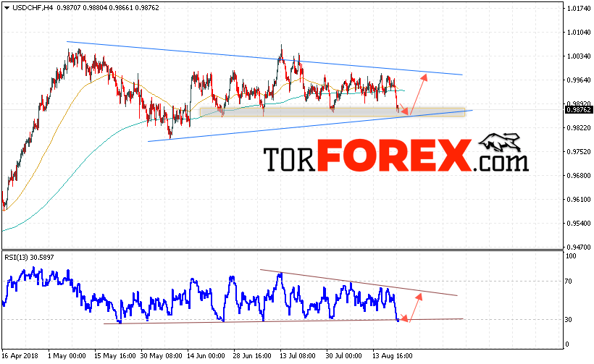Click the 13 Jul 08:00 time label
The height and width of the screenshot is (364, 594).
click(298, 356)
